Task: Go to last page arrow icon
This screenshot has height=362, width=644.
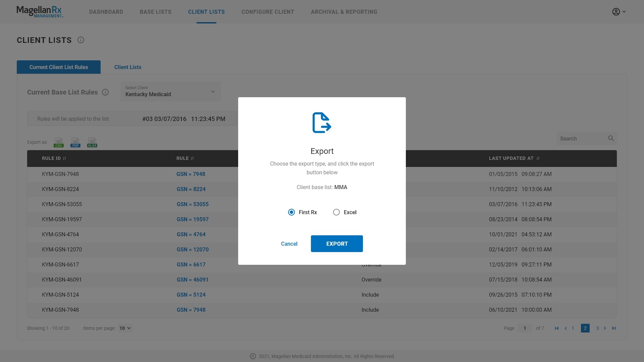Action: 614,328
